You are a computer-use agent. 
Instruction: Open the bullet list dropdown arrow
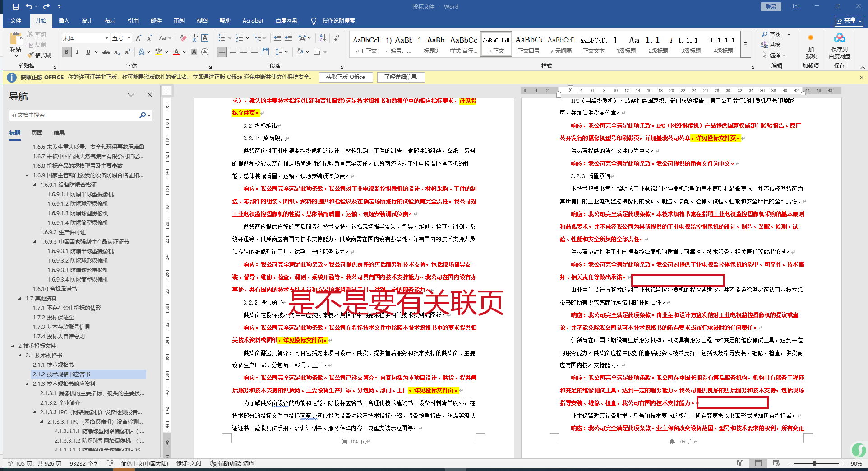click(229, 38)
